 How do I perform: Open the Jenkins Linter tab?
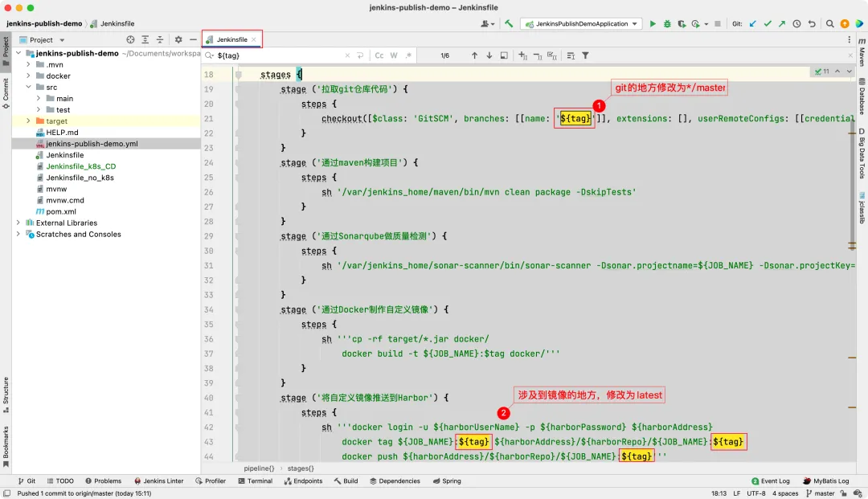(158, 481)
